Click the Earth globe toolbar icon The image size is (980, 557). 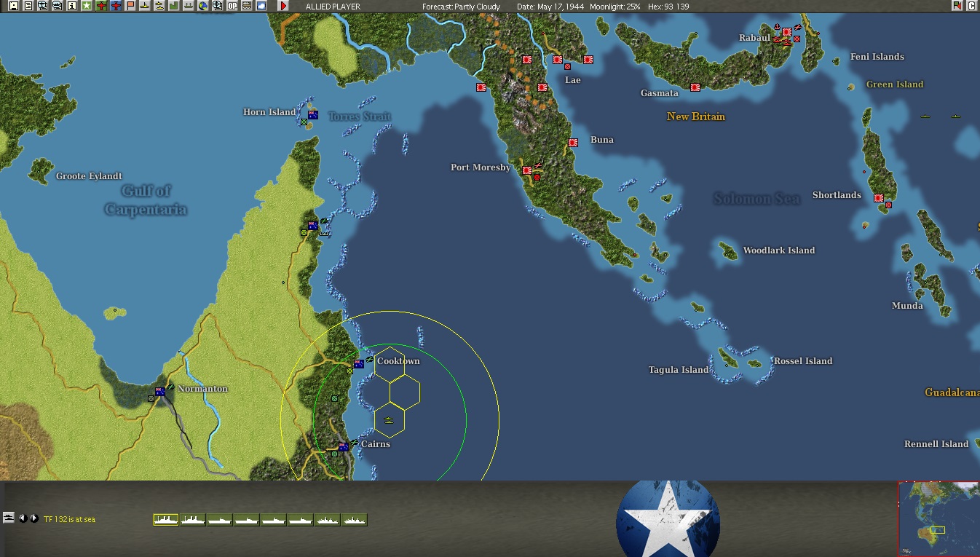[202, 6]
